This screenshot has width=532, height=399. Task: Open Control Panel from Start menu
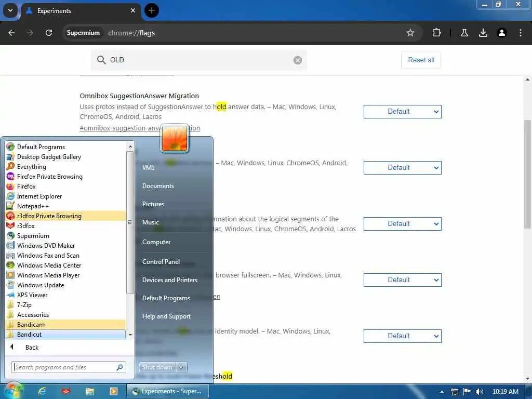pyautogui.click(x=161, y=262)
